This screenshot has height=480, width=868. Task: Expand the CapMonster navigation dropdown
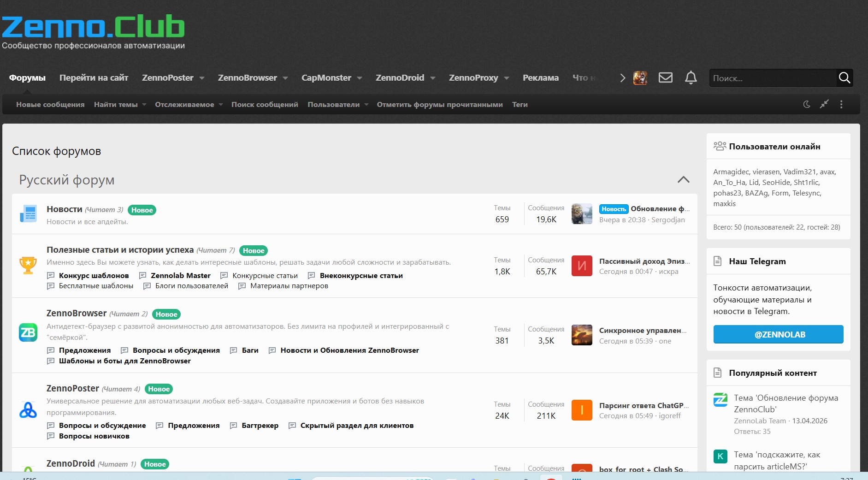[x=359, y=78]
